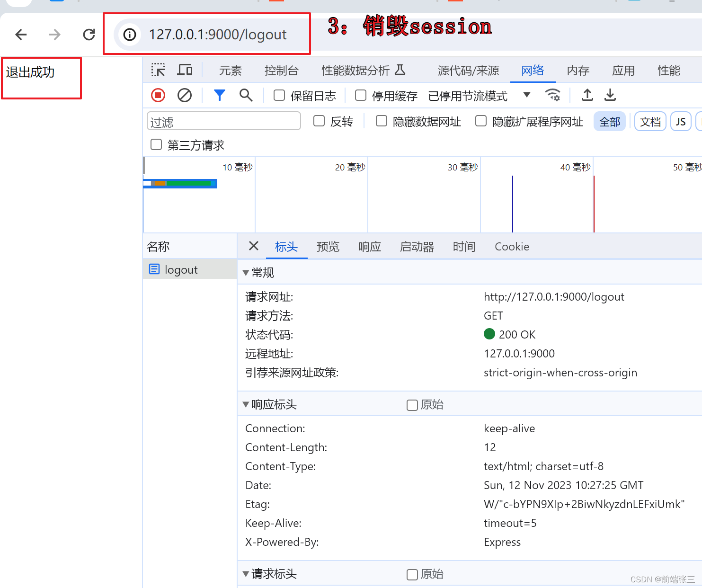
Task: Click the X-Powered-By value Express
Action: 502,542
